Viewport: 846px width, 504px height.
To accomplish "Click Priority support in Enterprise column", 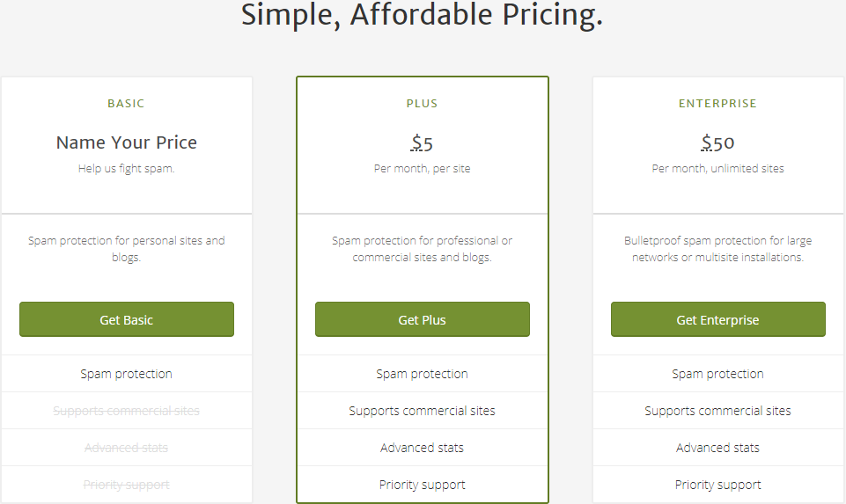I will 717,485.
